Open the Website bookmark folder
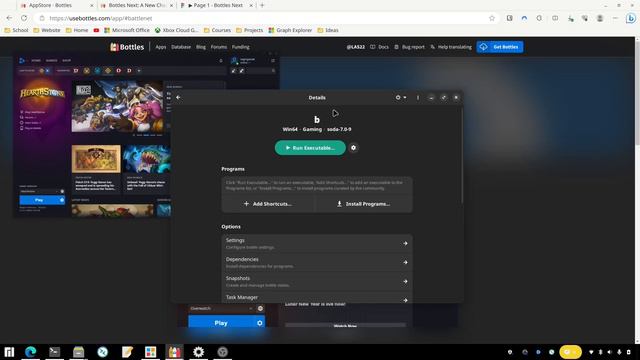This screenshot has height=360, width=640. coord(47,30)
